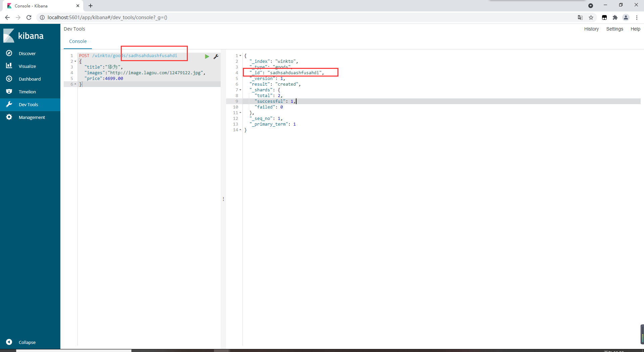Click the Dev Tools heading
644x352 pixels.
pyautogui.click(x=74, y=29)
